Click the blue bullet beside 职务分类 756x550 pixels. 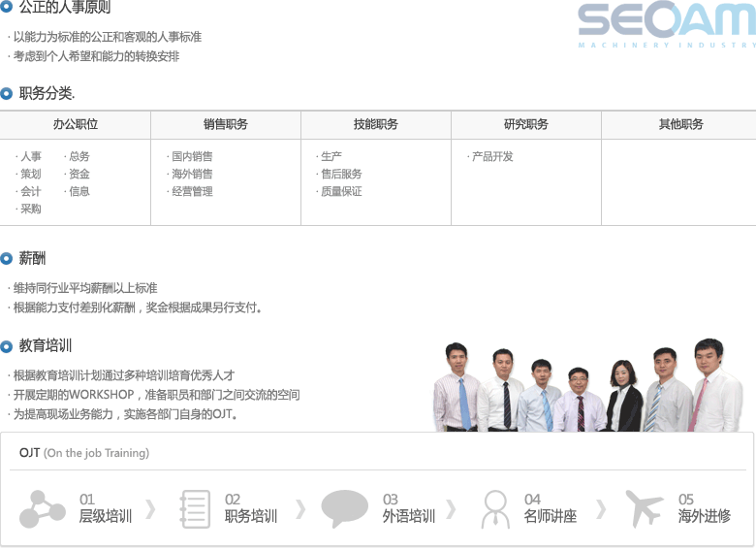click(6, 93)
